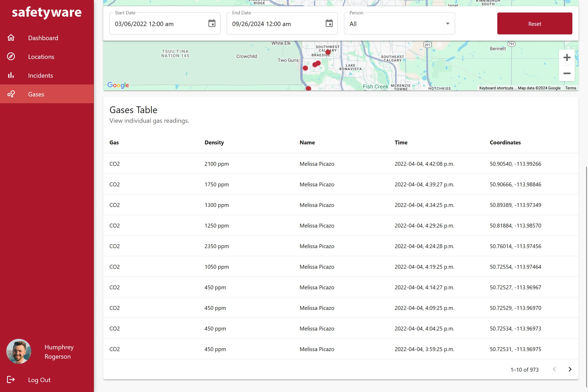Click coordinates 50.72534, -113.96973

(x=516, y=329)
